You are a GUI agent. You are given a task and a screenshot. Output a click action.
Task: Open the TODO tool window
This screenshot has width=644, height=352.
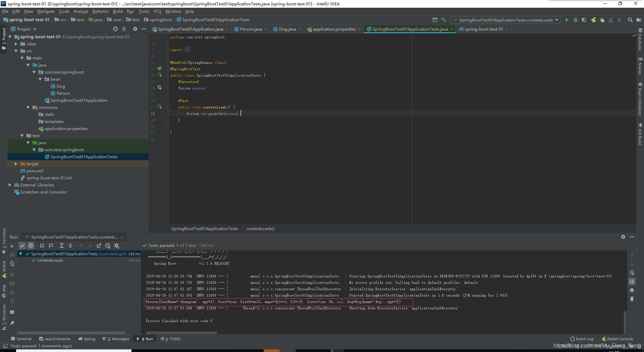click(x=170, y=339)
